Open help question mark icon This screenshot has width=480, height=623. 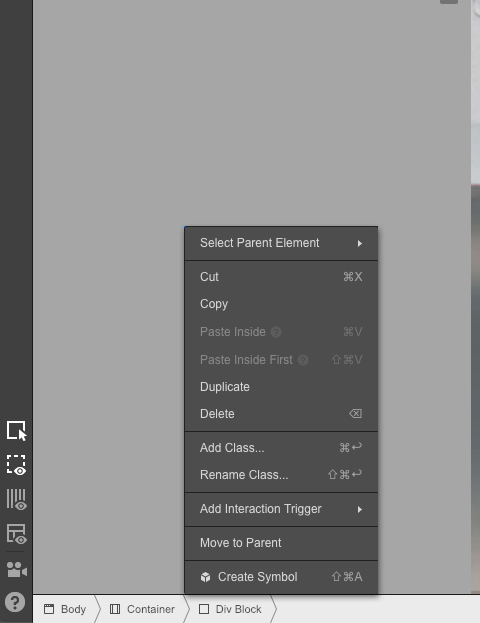pos(15,602)
